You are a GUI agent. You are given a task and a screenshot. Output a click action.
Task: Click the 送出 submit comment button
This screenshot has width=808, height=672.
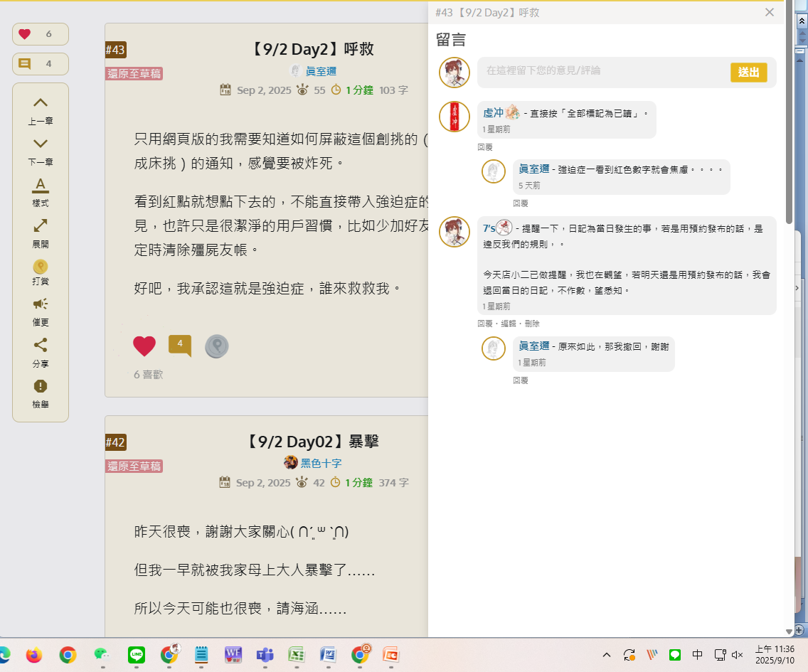point(748,72)
